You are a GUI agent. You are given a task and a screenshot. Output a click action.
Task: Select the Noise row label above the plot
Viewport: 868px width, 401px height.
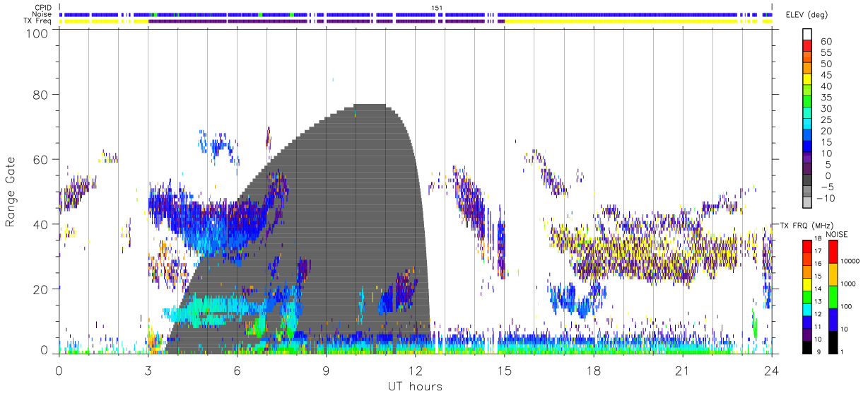tap(42, 14)
